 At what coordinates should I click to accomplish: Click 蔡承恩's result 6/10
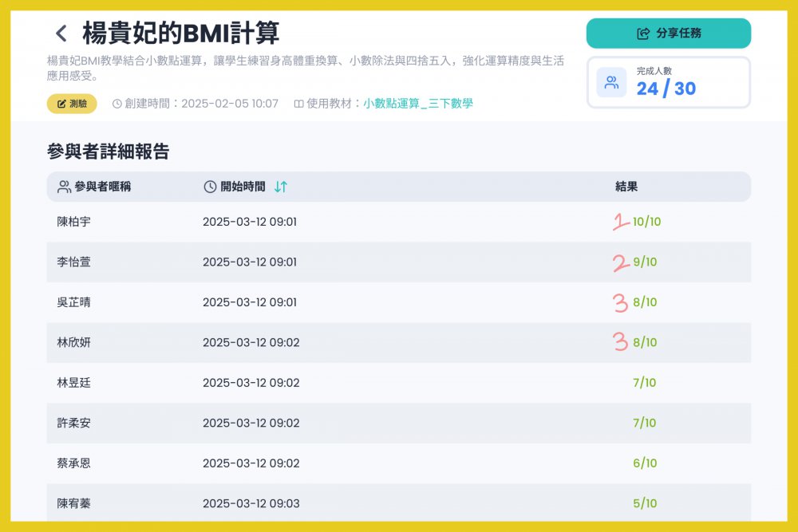[644, 463]
